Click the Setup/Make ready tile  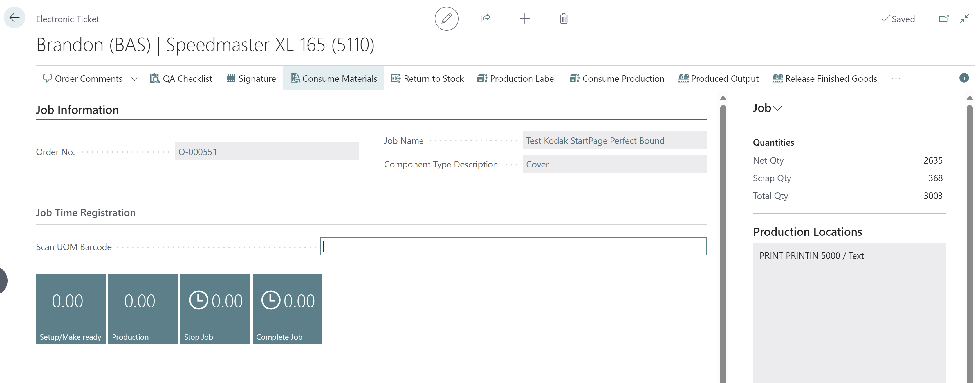(x=71, y=309)
